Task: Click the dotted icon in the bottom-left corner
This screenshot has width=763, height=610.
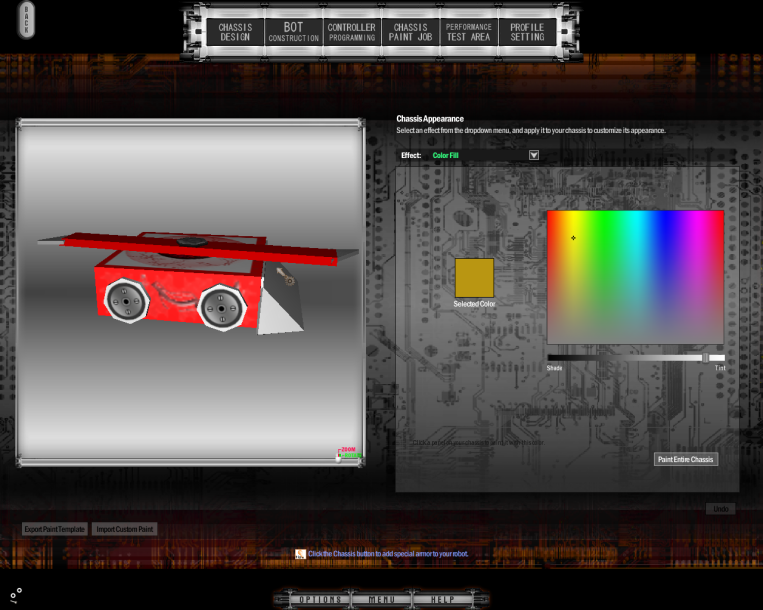Action: tap(16, 595)
